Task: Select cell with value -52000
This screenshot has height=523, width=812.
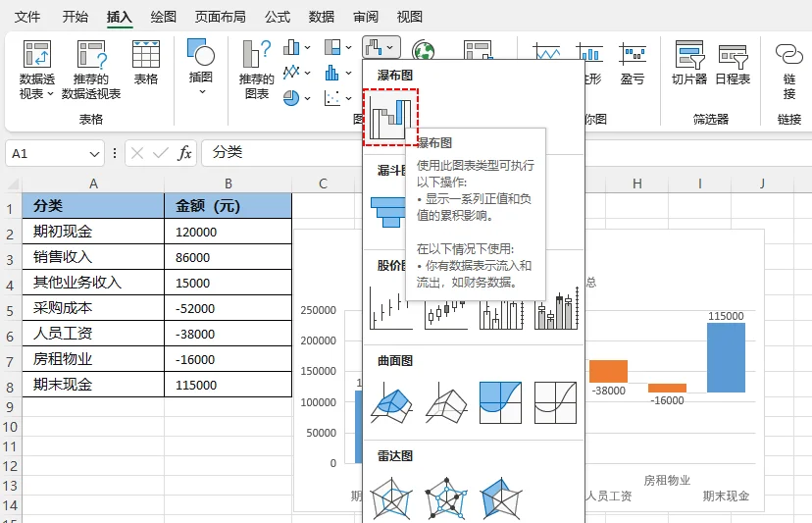Action: 228,308
